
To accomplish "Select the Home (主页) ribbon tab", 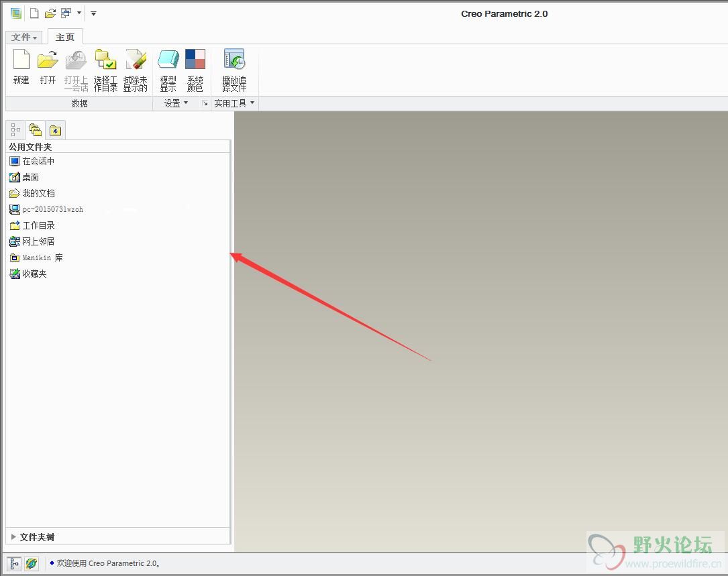I will tap(65, 37).
